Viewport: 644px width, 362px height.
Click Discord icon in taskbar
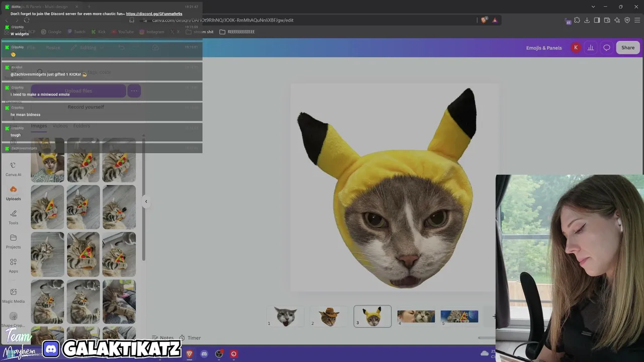204,354
